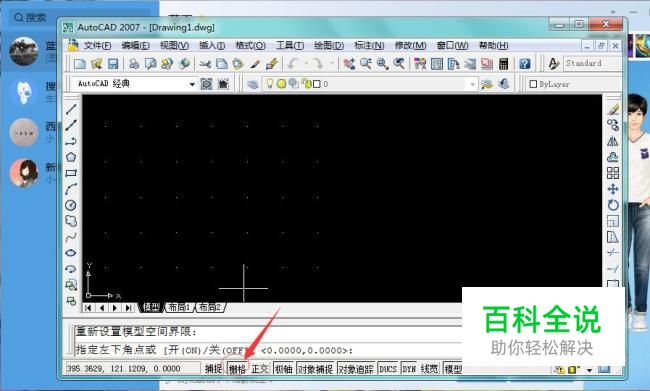The height and width of the screenshot is (391, 650).
Task: Select the Line tool in Draw toolbar
Action: click(x=71, y=109)
